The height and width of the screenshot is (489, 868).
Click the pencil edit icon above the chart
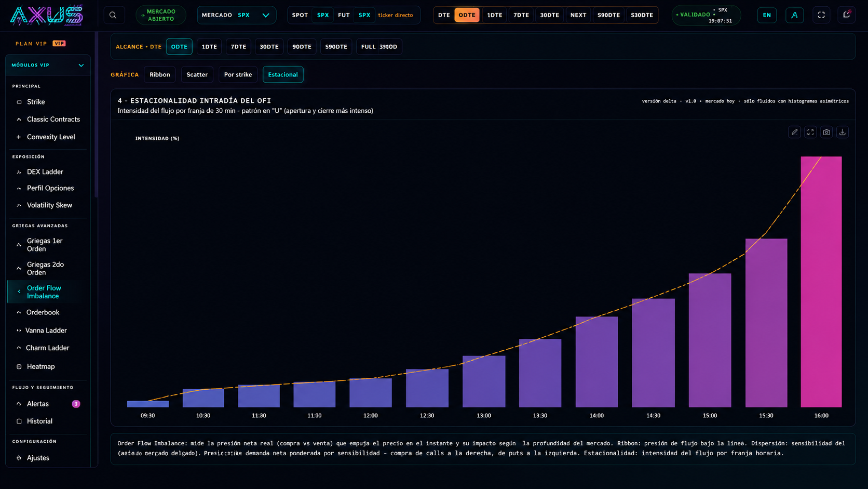794,132
